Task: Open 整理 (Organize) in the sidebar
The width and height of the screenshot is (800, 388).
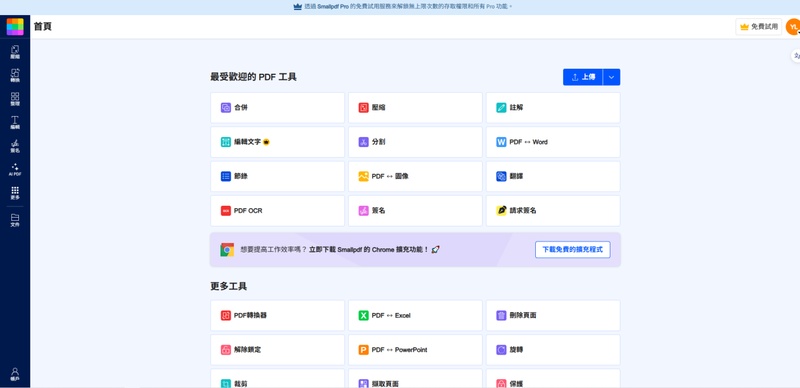Action: coord(15,99)
